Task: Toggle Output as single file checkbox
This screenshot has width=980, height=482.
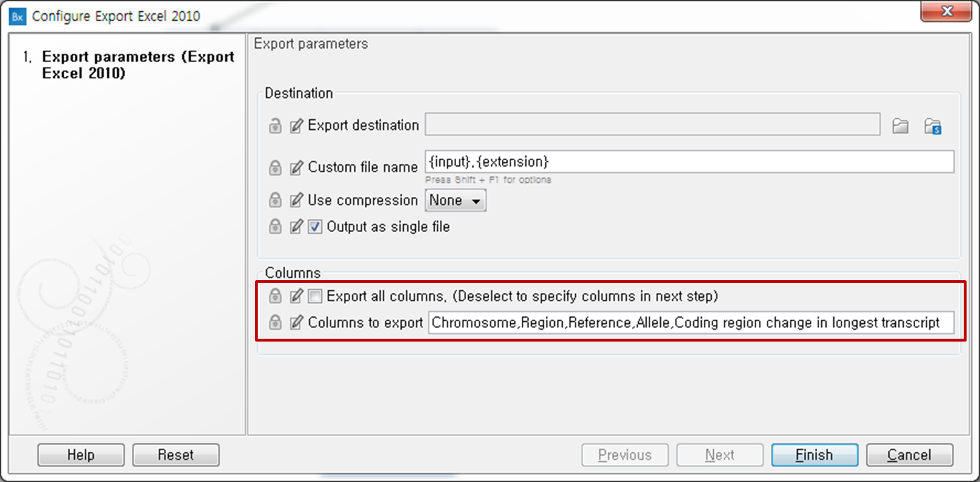Action: point(315,227)
